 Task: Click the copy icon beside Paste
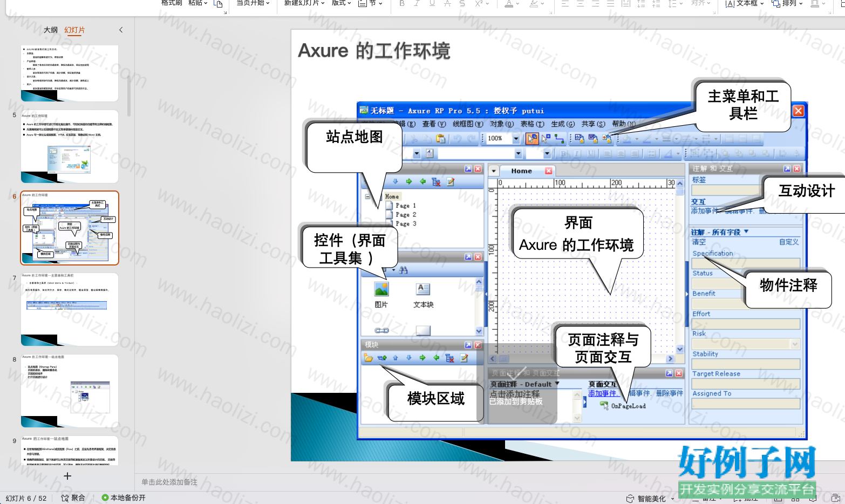pyautogui.click(x=218, y=4)
